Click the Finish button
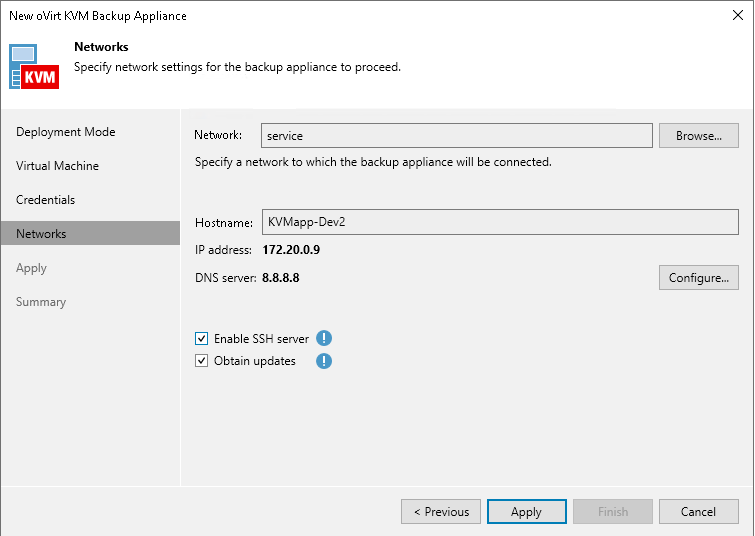Viewport: 755px width, 536px height. point(613,512)
